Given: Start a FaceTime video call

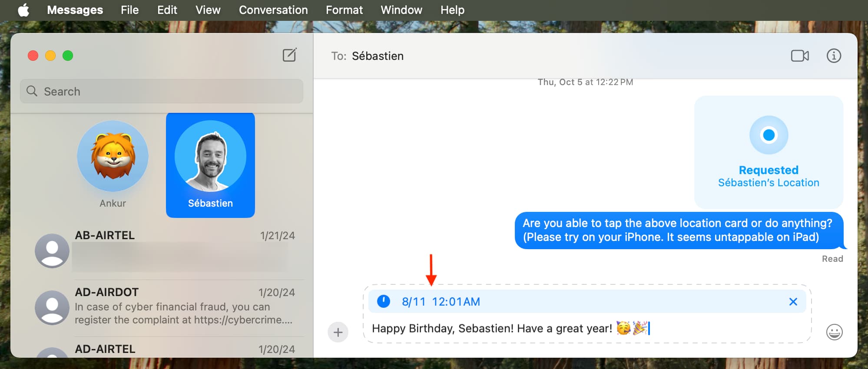Looking at the screenshot, I should [x=799, y=56].
